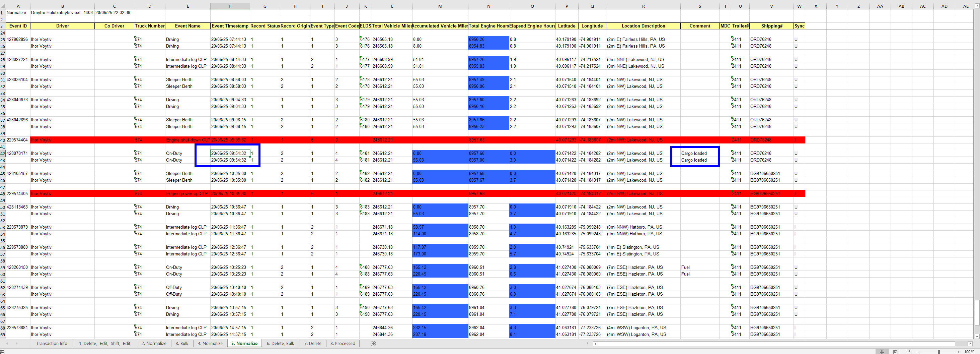
Task: Click horizontal scrollbar right arrow
Action: (x=970, y=344)
